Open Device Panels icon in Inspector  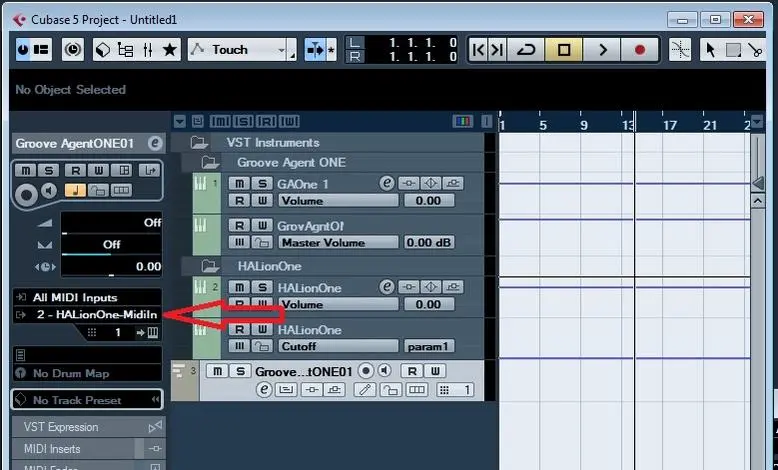tap(124, 170)
